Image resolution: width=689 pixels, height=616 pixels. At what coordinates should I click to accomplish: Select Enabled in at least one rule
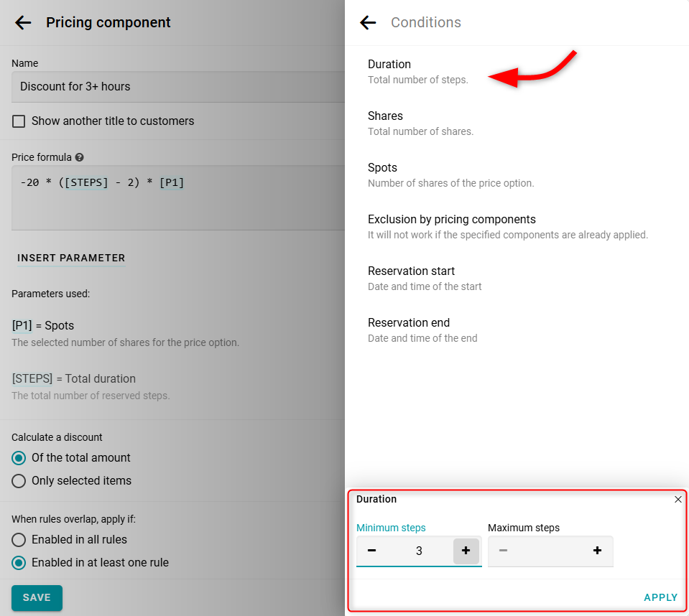pos(19,563)
